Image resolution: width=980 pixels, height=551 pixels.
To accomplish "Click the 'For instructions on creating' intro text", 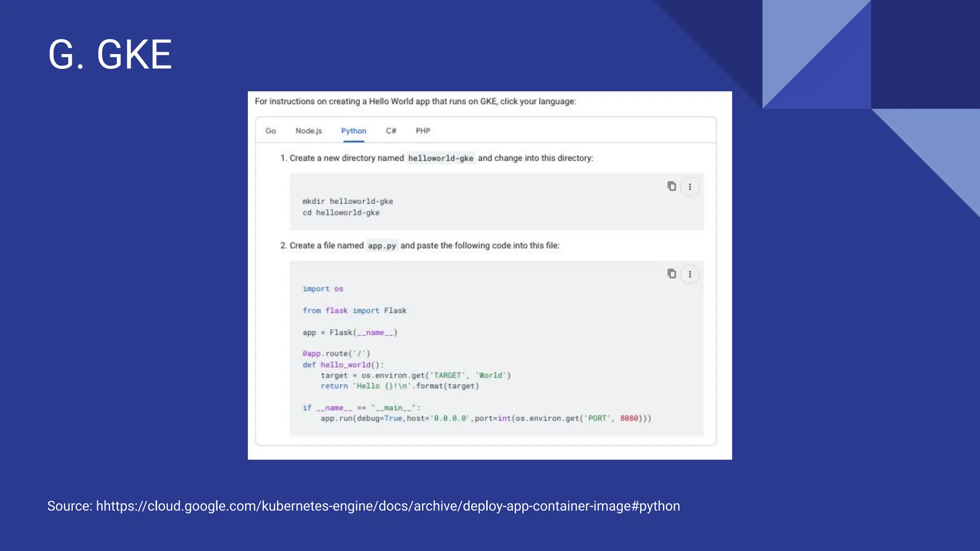I will tap(415, 101).
